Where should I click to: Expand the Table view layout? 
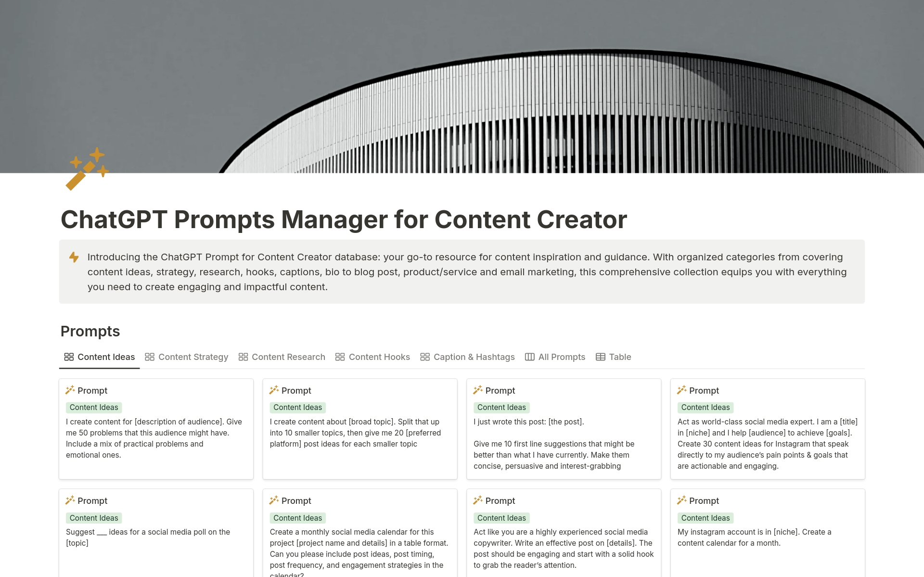(612, 357)
